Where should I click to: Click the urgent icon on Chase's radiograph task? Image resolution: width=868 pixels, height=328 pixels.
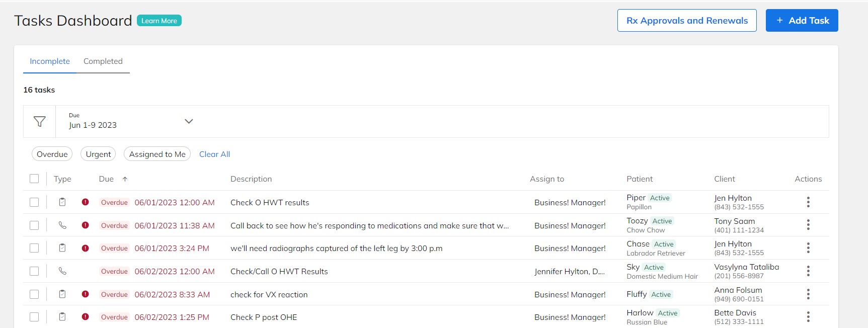[x=86, y=248]
